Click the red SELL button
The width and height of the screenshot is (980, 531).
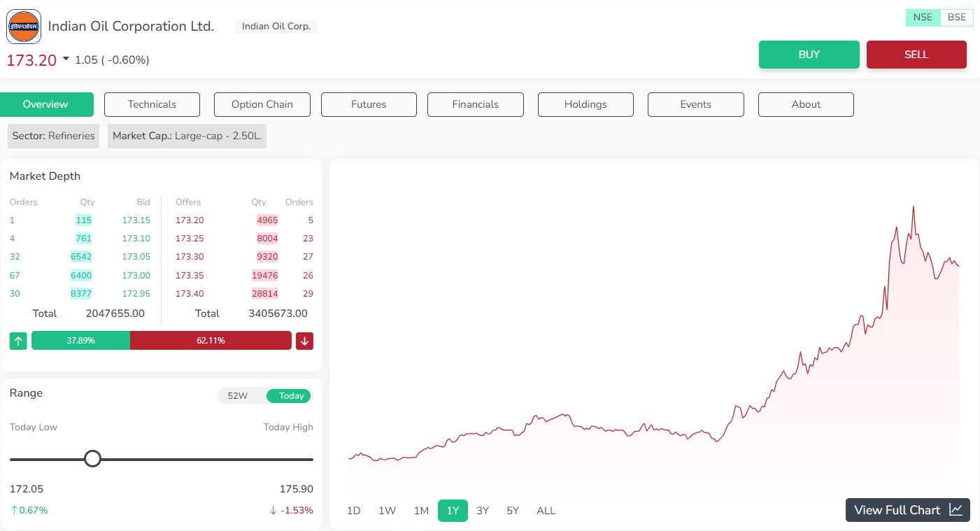916,55
